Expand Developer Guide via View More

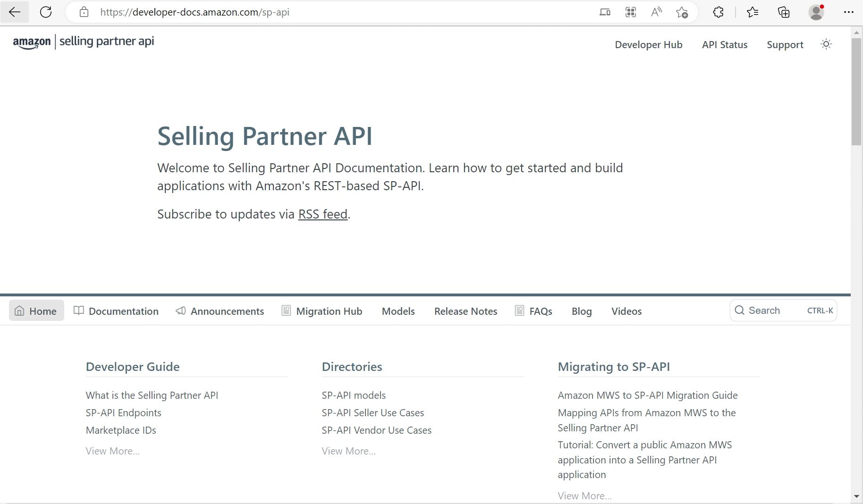coord(112,451)
